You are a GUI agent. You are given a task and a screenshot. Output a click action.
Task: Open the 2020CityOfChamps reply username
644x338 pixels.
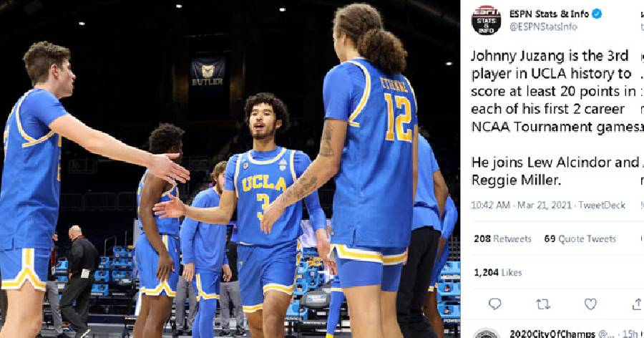coord(552,334)
